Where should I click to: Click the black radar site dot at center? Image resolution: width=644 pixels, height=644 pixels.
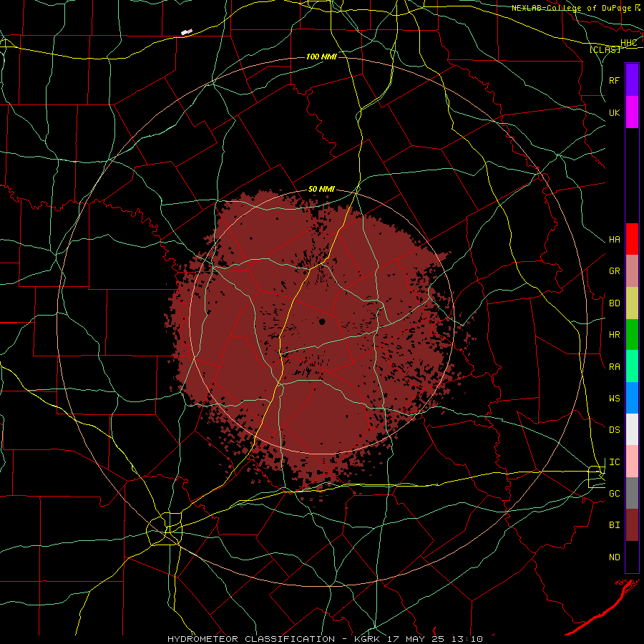(x=322, y=321)
